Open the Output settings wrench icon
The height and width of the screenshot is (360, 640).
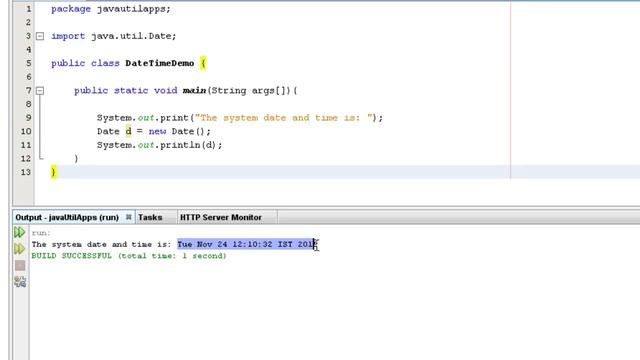point(20,282)
